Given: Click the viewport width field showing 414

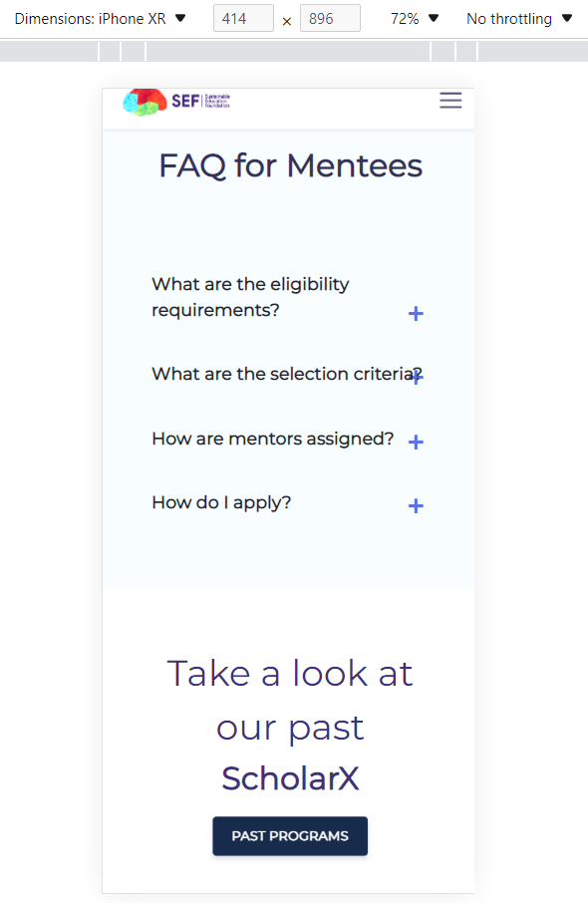Looking at the screenshot, I should click(x=243, y=18).
